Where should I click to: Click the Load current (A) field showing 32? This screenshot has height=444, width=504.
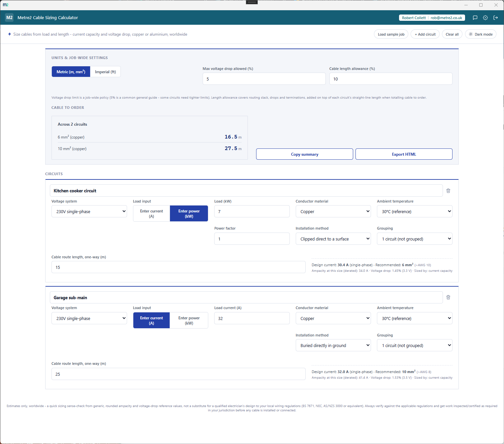(x=252, y=318)
